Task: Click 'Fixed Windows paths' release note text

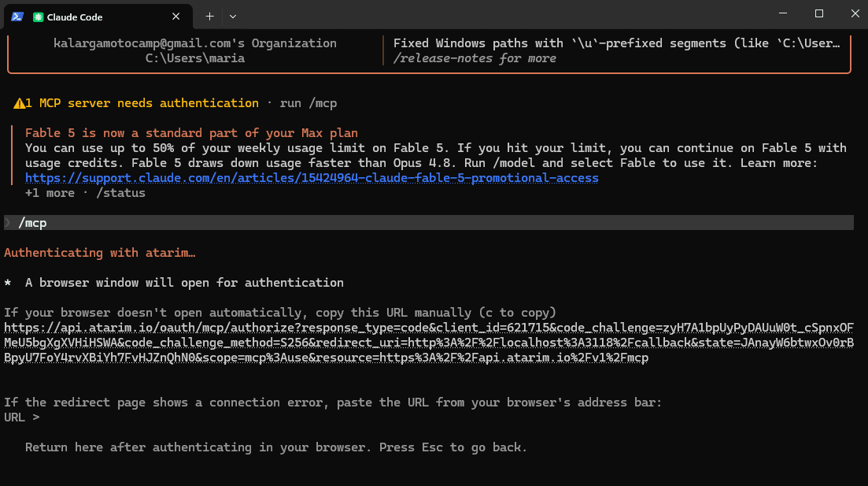Action: pyautogui.click(x=617, y=43)
